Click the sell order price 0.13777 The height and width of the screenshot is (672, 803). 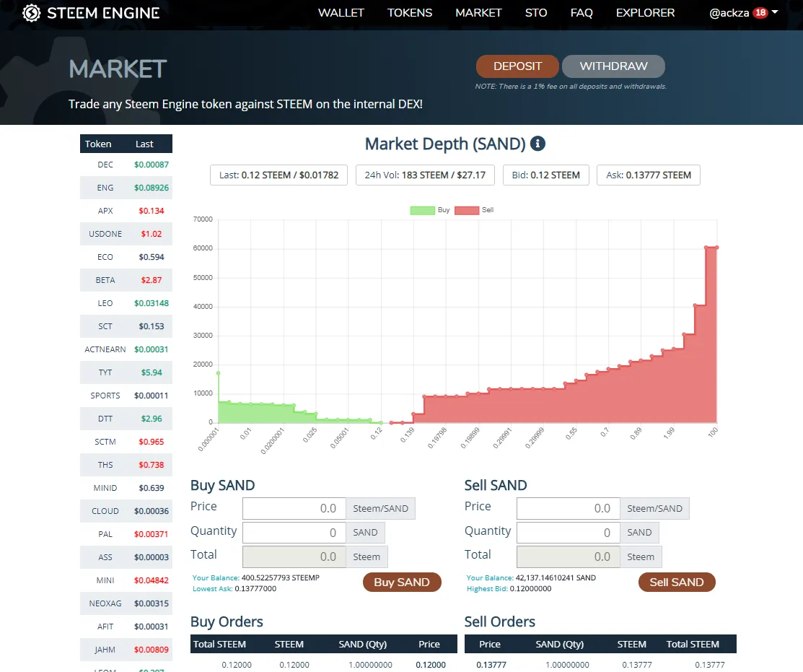(491, 664)
